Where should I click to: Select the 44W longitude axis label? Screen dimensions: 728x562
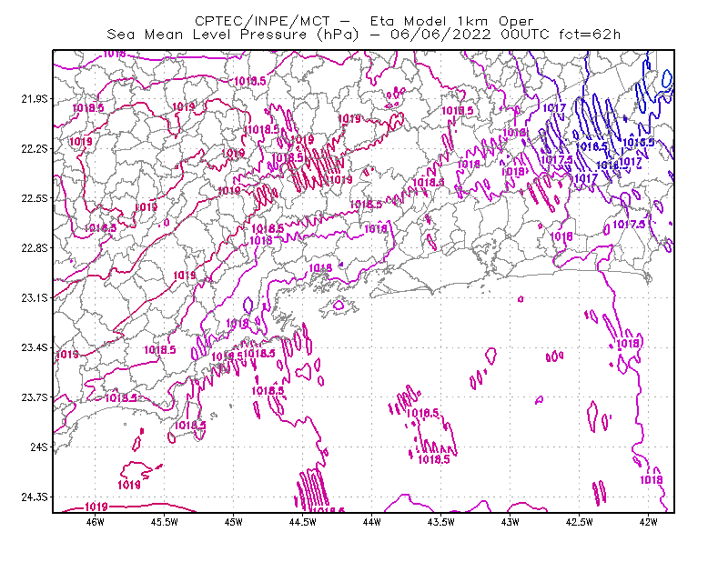click(x=372, y=522)
